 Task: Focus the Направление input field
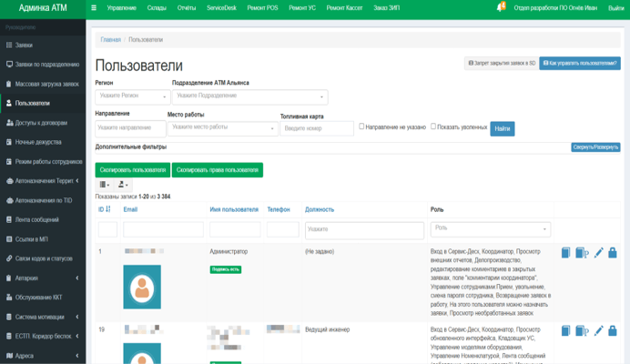130,128
